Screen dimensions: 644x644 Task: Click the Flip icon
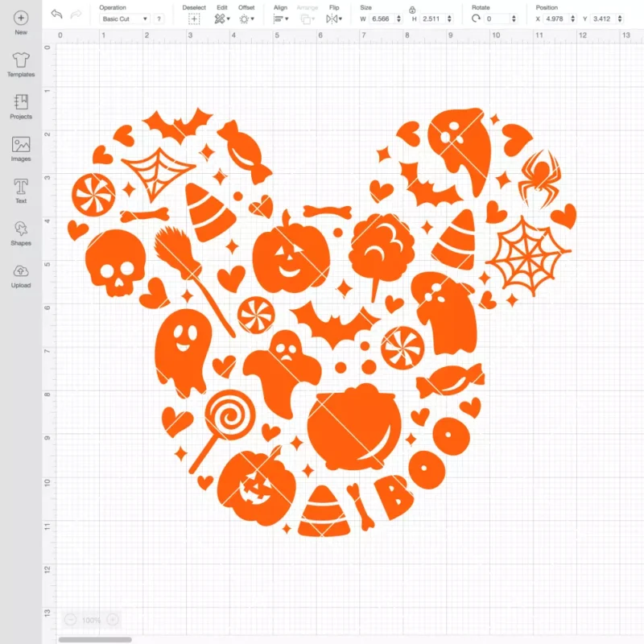coord(332,19)
